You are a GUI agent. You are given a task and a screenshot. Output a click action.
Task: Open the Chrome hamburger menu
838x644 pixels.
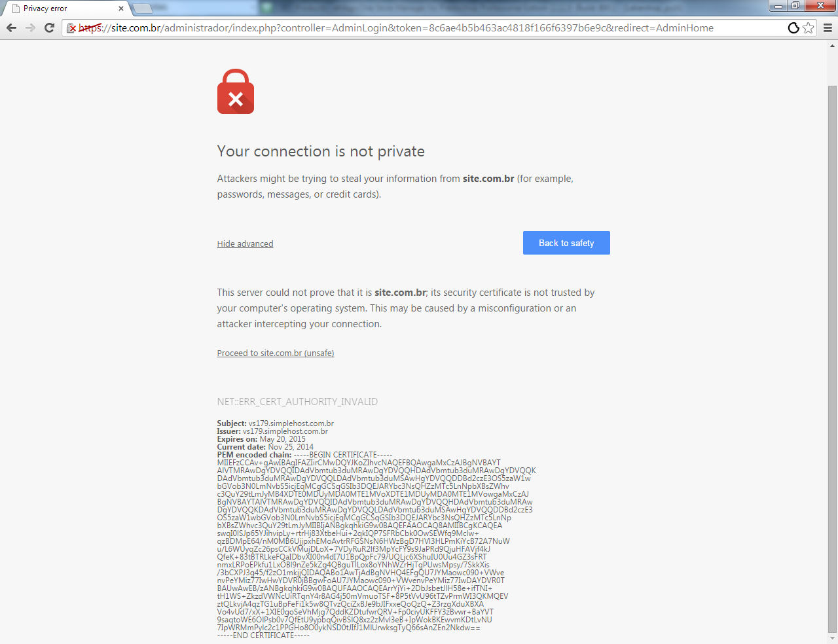(x=828, y=27)
